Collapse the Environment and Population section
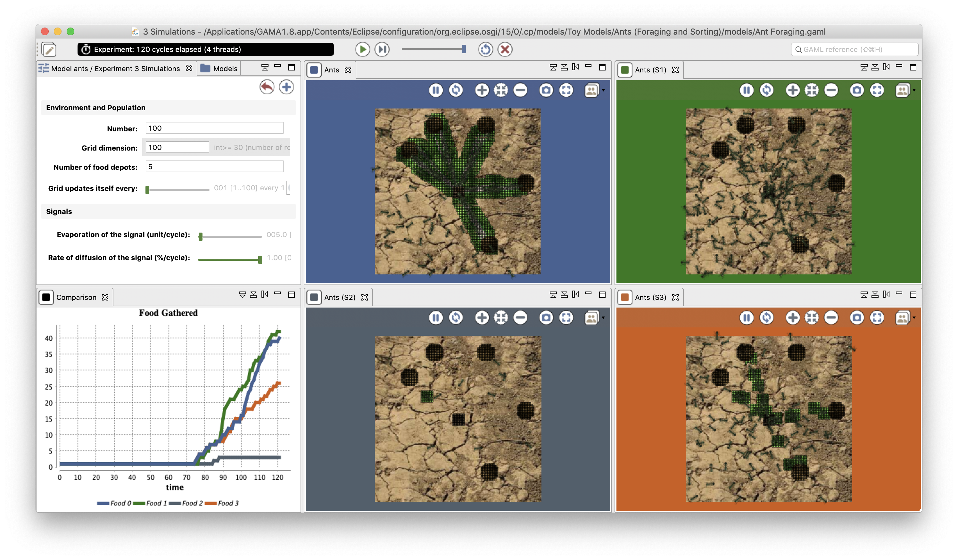 [168, 108]
